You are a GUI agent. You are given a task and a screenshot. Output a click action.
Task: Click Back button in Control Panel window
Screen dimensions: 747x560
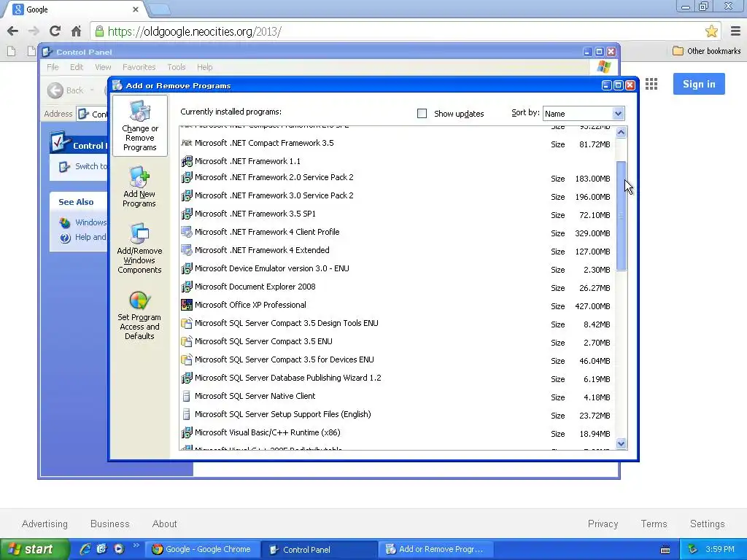66,90
